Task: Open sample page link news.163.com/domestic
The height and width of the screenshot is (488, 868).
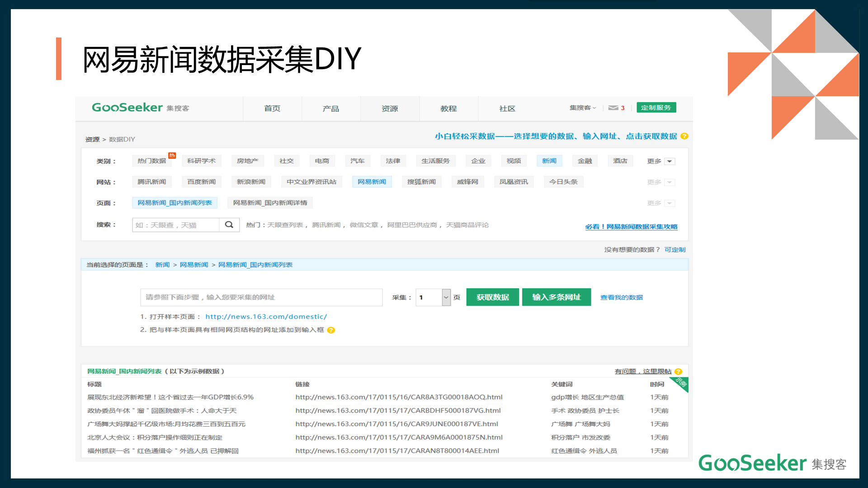Action: click(x=266, y=317)
